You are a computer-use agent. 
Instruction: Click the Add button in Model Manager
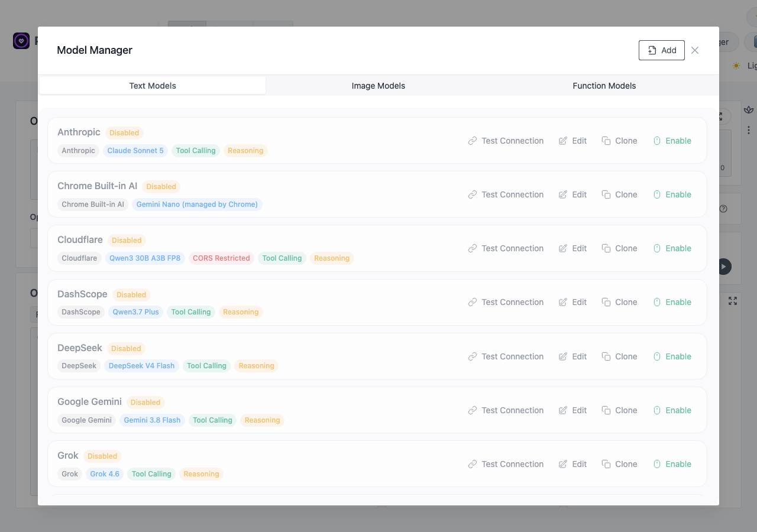tap(662, 50)
